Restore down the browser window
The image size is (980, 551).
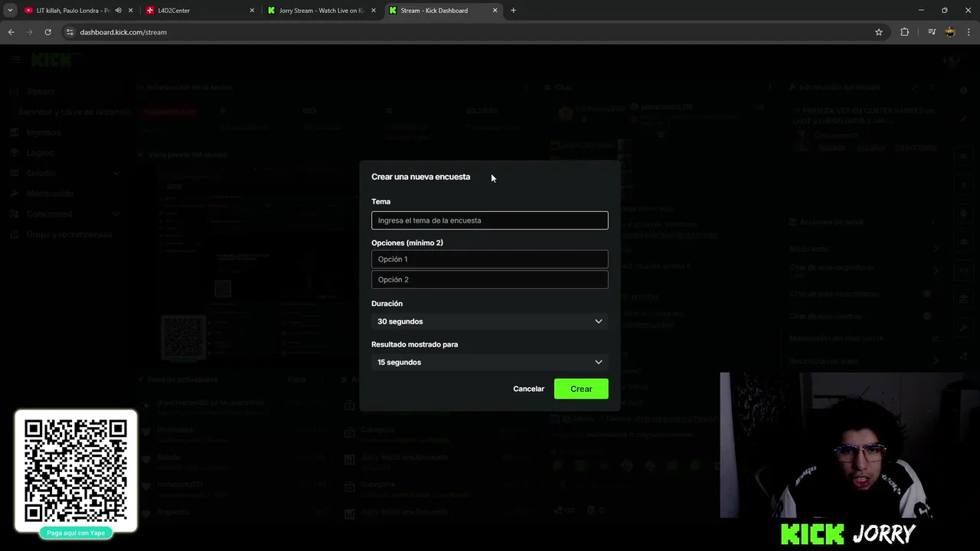pyautogui.click(x=945, y=11)
